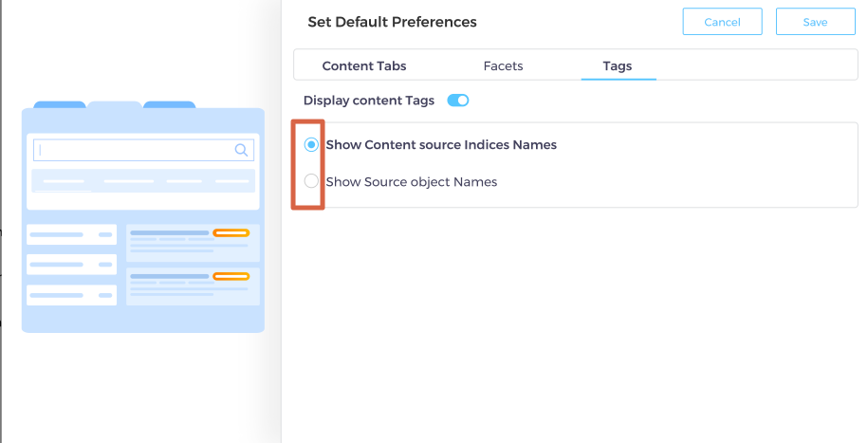Image resolution: width=868 pixels, height=443 pixels.
Task: Click the top-left facet card in the preview
Action: [71, 234]
